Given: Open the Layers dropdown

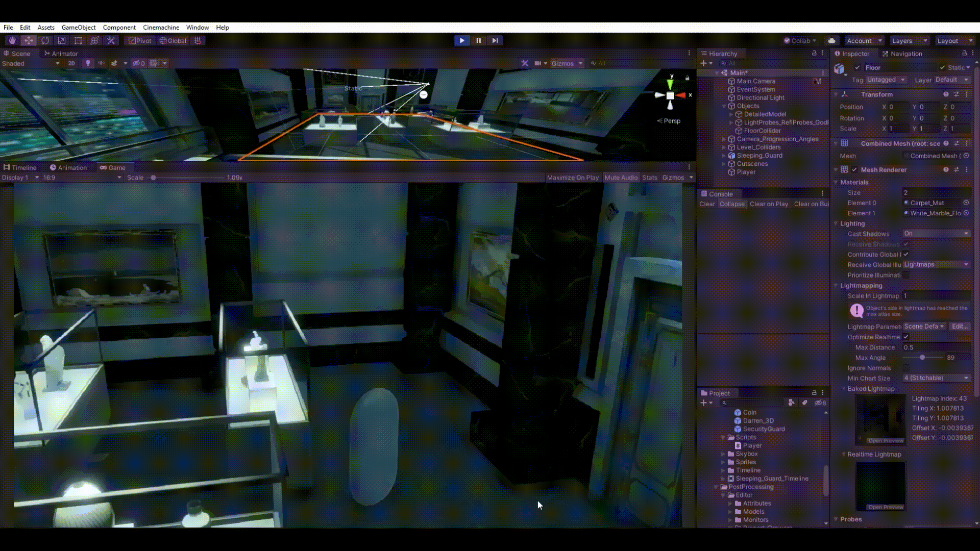Looking at the screenshot, I should coord(909,41).
